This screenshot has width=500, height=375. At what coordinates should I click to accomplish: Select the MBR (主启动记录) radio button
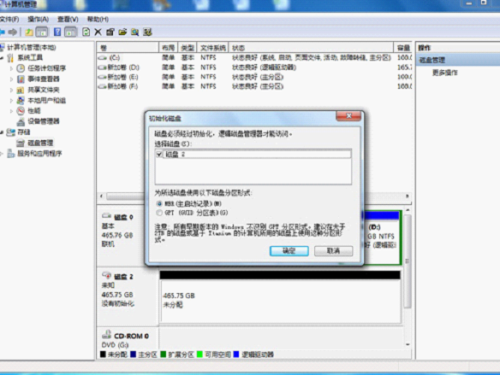point(159,204)
